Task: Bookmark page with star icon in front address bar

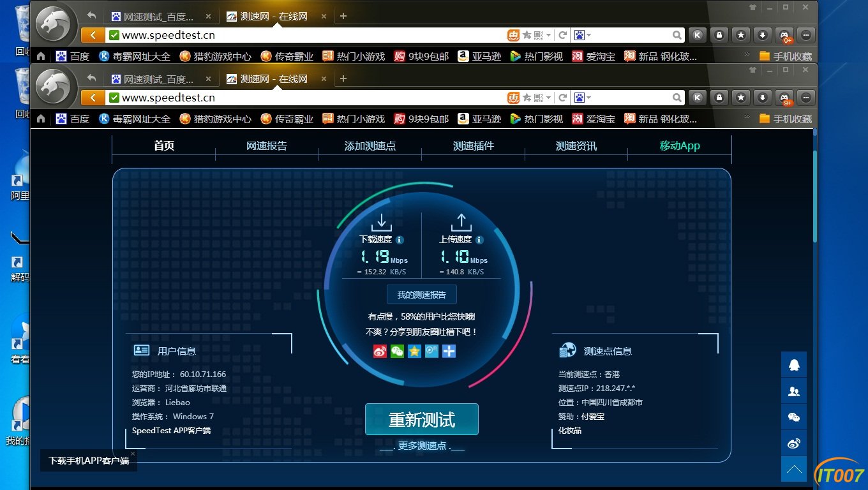Action: (527, 98)
